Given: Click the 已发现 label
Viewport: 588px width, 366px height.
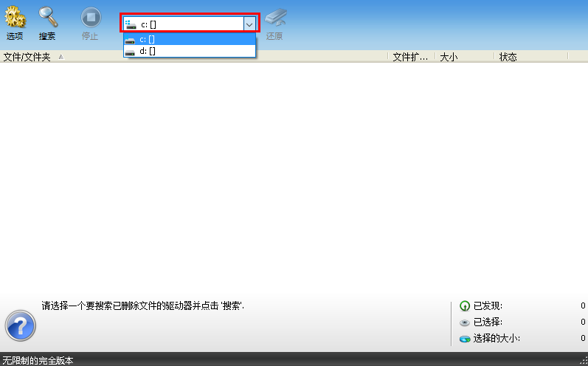Looking at the screenshot, I should click(x=488, y=306).
